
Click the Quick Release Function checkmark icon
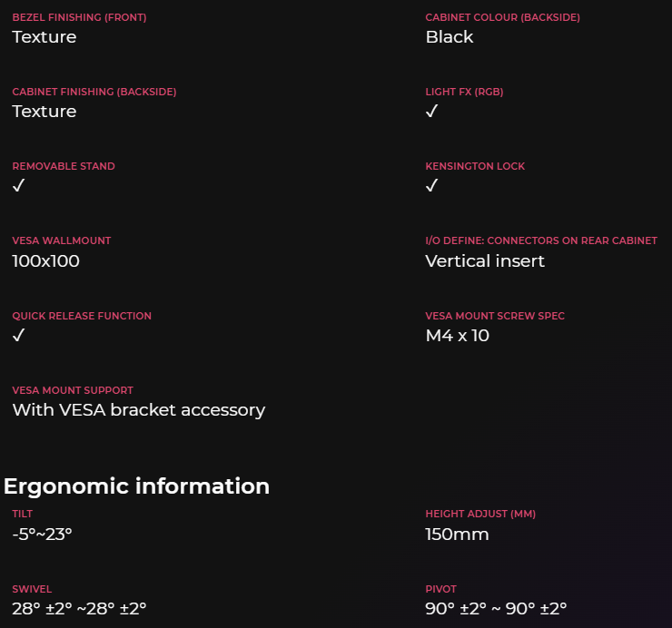coord(19,336)
